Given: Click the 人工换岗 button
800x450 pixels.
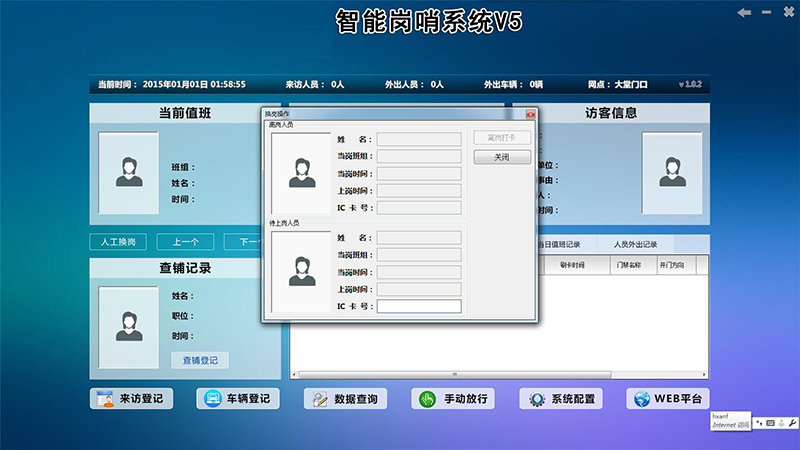Looking at the screenshot, I should point(119,242).
